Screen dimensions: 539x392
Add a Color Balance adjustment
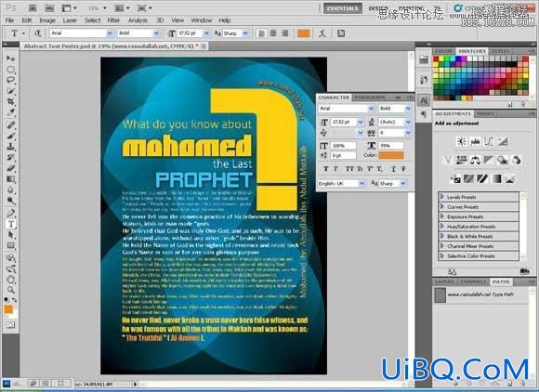475,160
